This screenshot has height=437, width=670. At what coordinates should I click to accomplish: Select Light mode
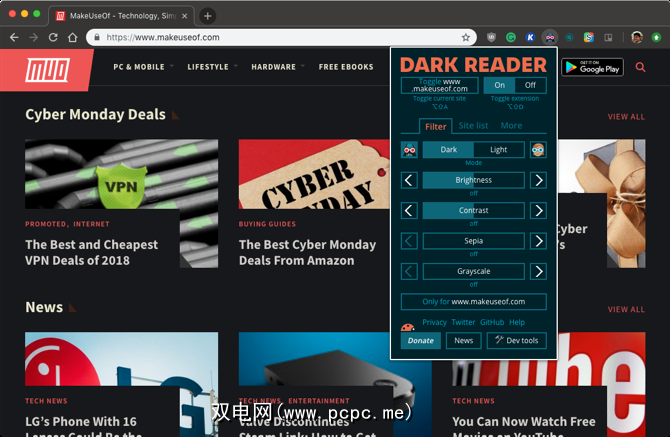499,150
